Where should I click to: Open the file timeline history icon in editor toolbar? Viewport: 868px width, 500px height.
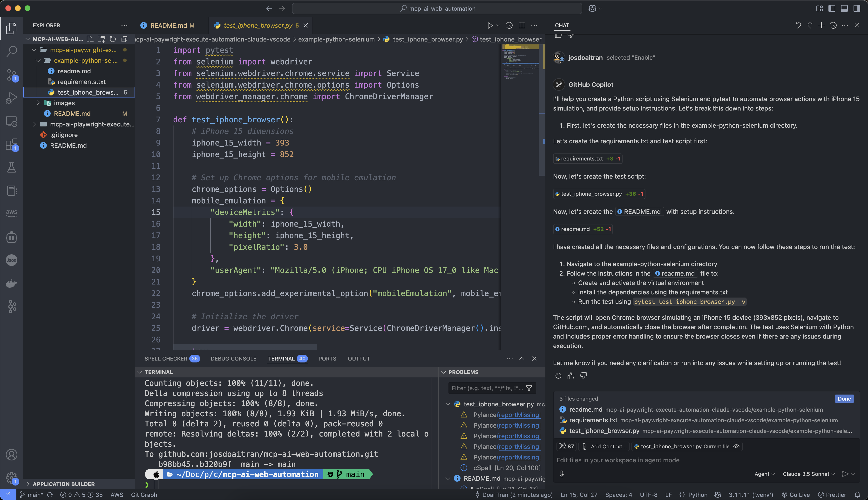click(509, 25)
